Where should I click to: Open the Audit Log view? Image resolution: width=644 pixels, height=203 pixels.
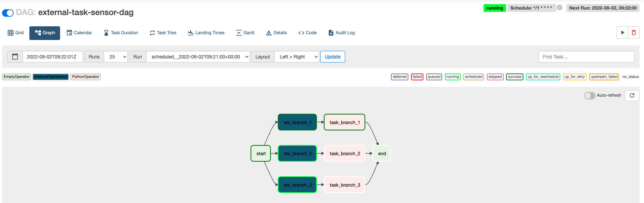click(341, 33)
